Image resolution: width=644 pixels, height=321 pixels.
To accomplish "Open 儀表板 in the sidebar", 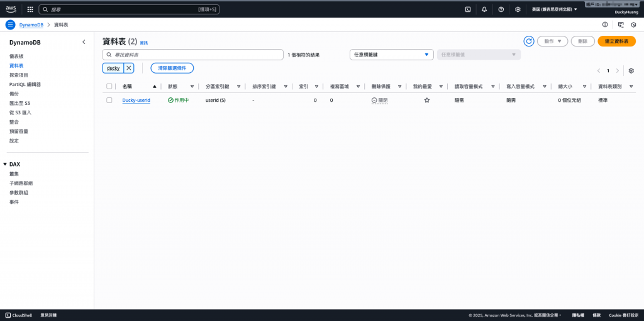I will point(16,57).
